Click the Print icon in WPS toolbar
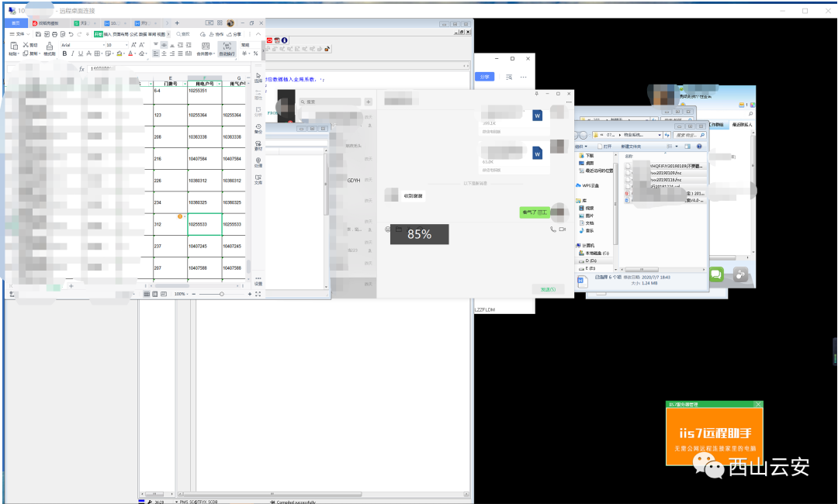This screenshot has width=838, height=504. (54, 34)
